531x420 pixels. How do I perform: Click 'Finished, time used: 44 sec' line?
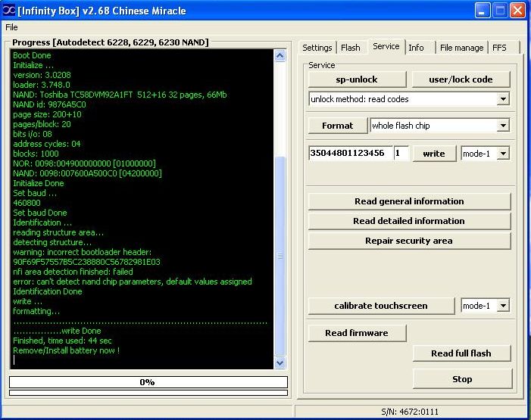pos(62,341)
